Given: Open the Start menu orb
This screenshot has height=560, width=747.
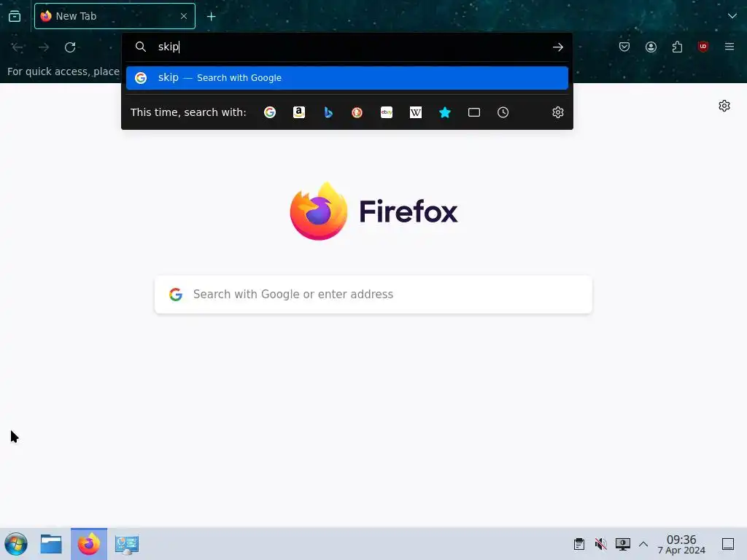Looking at the screenshot, I should [x=16, y=544].
